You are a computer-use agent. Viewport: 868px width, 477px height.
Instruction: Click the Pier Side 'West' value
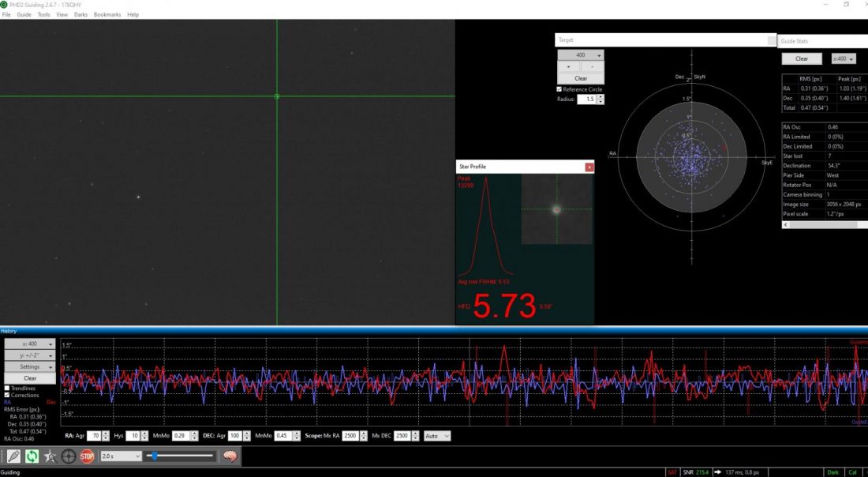(x=832, y=175)
